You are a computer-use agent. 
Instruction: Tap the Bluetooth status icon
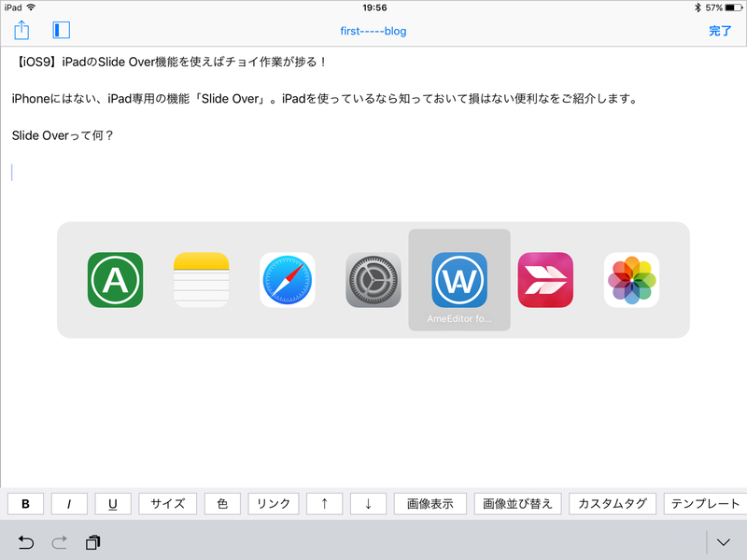point(698,7)
